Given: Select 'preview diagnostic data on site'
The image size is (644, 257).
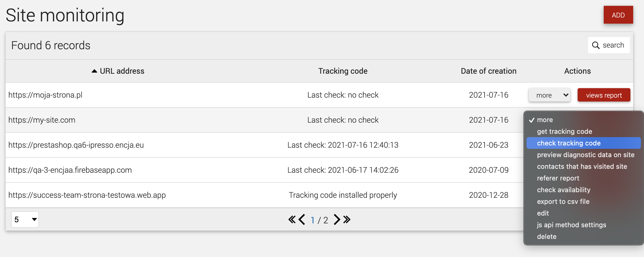Looking at the screenshot, I should 585,155.
